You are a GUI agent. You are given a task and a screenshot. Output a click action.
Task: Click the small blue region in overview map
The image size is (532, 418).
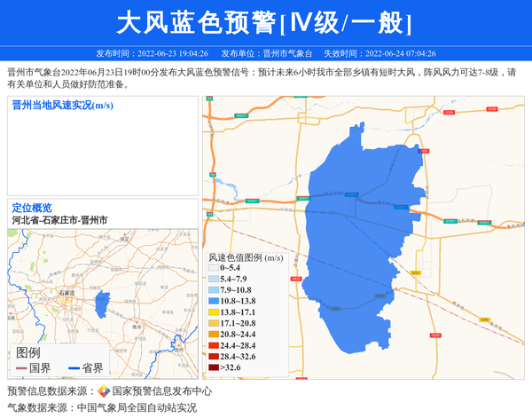(x=102, y=304)
